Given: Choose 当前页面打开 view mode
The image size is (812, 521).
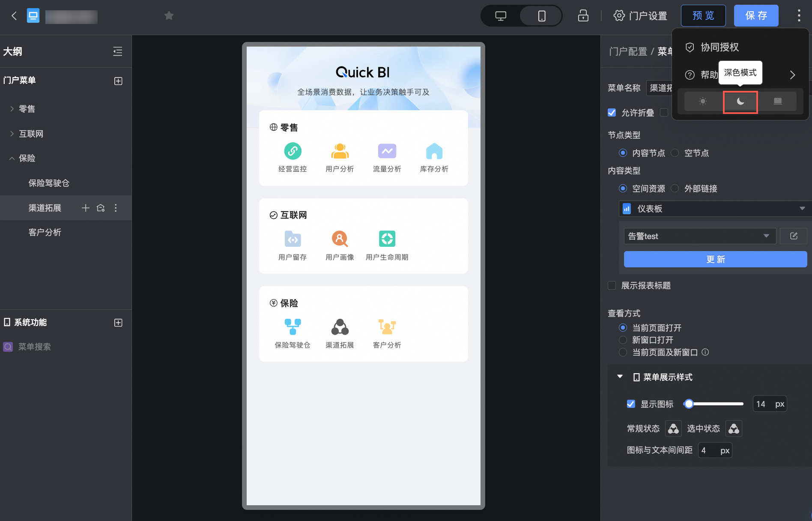Looking at the screenshot, I should pyautogui.click(x=623, y=328).
